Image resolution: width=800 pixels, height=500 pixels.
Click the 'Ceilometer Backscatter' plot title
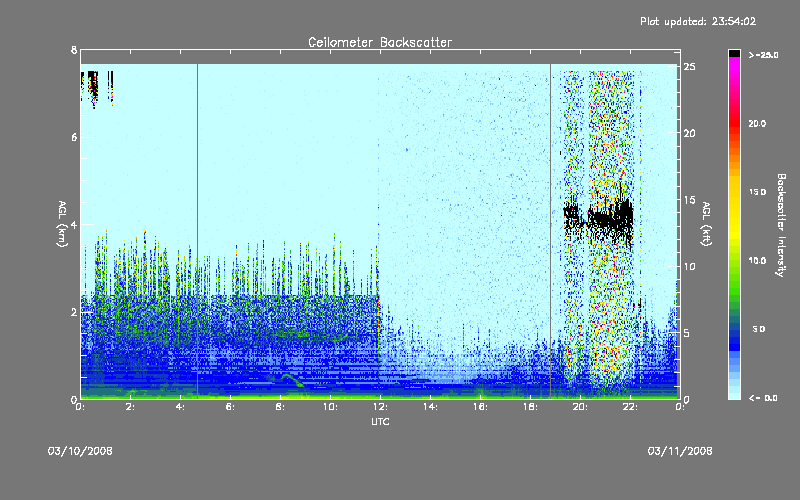pyautogui.click(x=380, y=42)
